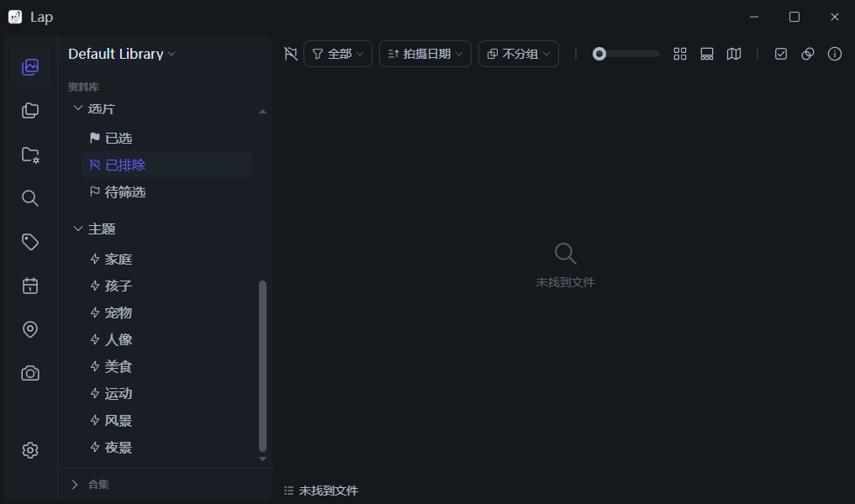The height and width of the screenshot is (504, 855).
Task: Open the albums stack icon in sidebar
Action: pos(30,111)
